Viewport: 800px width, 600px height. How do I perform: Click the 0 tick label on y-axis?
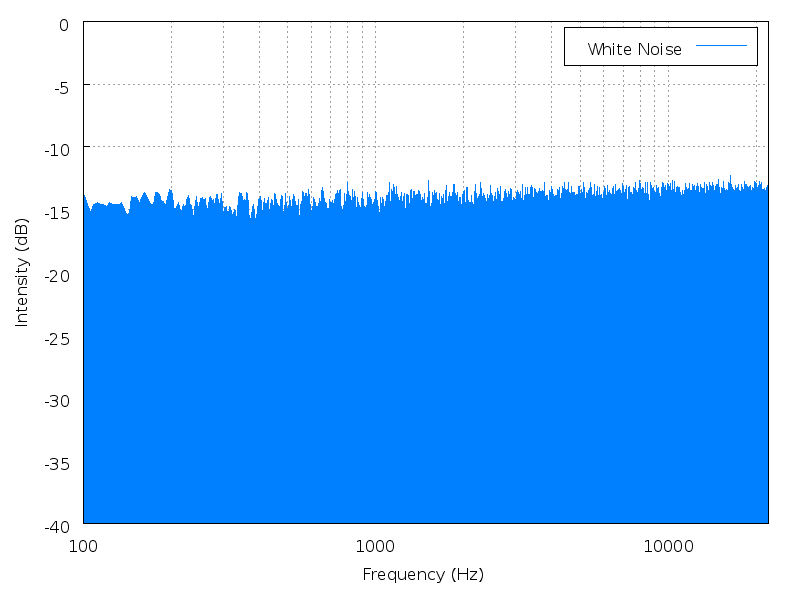(64, 23)
